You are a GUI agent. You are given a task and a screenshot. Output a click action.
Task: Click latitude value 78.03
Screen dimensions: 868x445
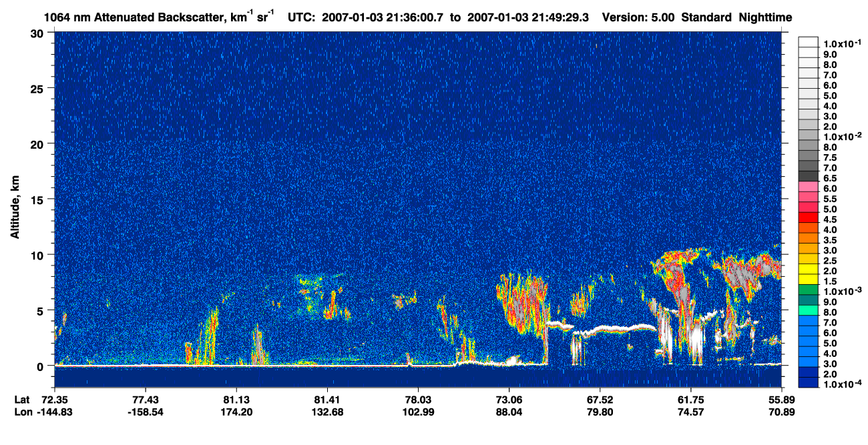click(418, 400)
